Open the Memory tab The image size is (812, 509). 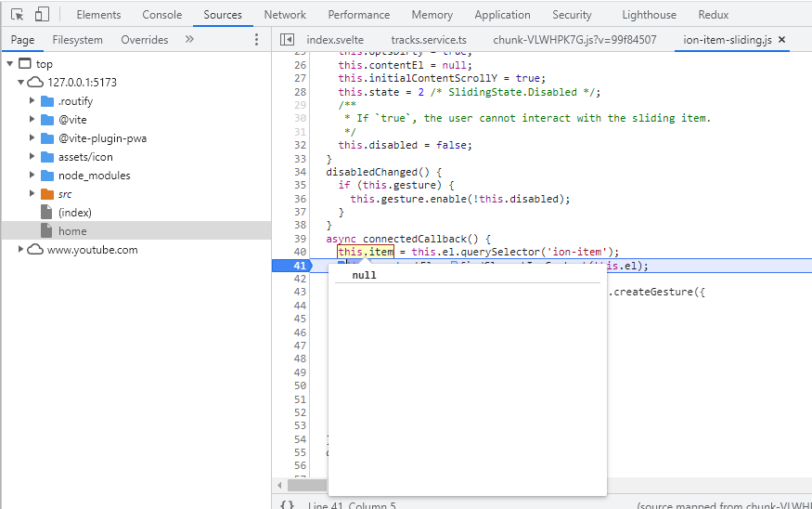click(432, 15)
